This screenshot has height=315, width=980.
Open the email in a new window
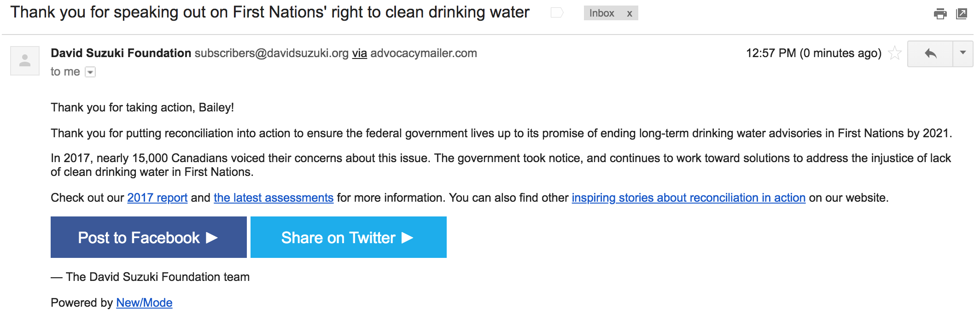pos(962,14)
